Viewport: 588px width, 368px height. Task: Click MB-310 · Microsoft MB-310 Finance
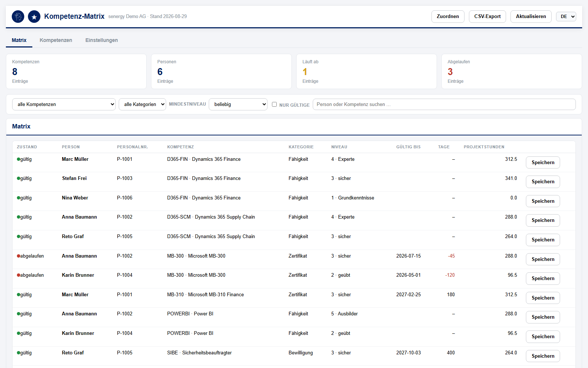(205, 295)
